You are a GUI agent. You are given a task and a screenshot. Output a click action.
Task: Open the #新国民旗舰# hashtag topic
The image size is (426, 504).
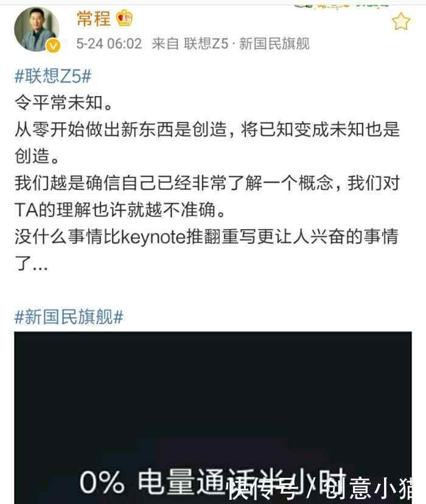pos(69,317)
